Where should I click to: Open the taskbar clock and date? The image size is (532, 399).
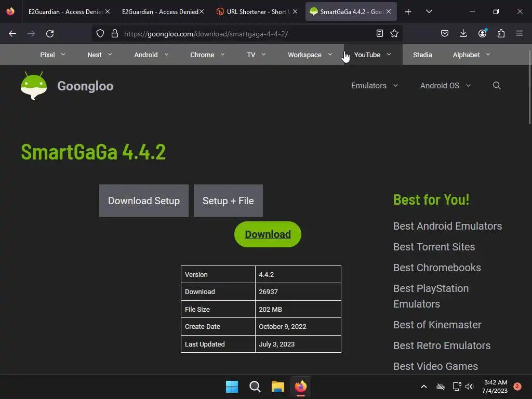(x=495, y=387)
